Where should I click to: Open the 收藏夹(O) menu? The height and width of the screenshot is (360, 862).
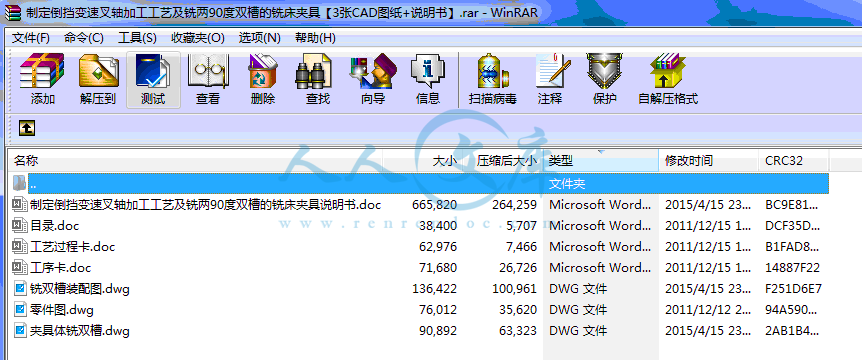(x=198, y=38)
